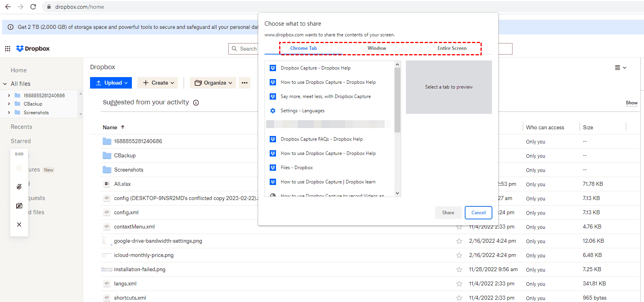The image size is (644, 302).
Task: Switch to the Entire Screen tab
Action: pyautogui.click(x=452, y=48)
